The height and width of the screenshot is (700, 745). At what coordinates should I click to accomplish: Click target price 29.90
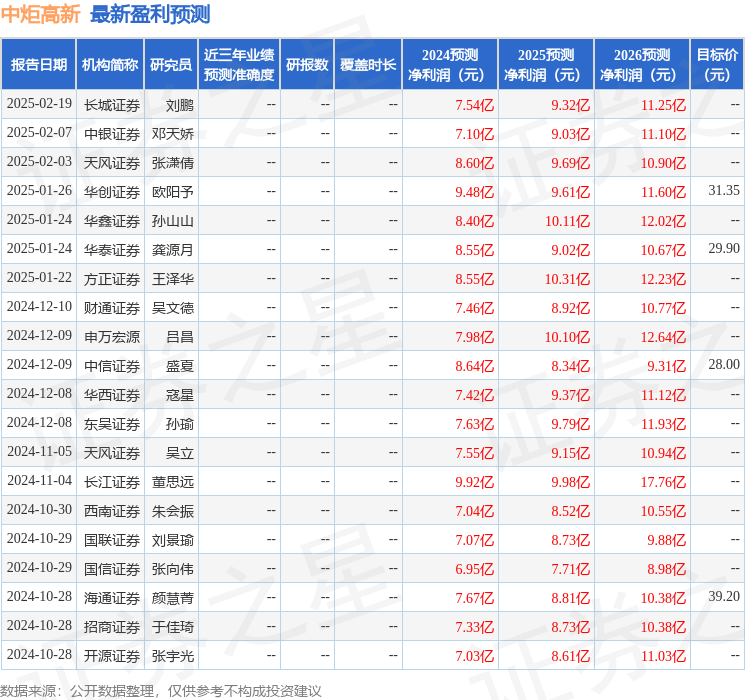pyautogui.click(x=724, y=249)
